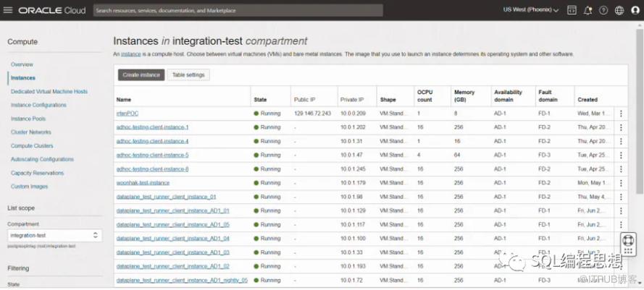
Task: Open the Compartment integration-test dropdown
Action: pyautogui.click(x=55, y=235)
